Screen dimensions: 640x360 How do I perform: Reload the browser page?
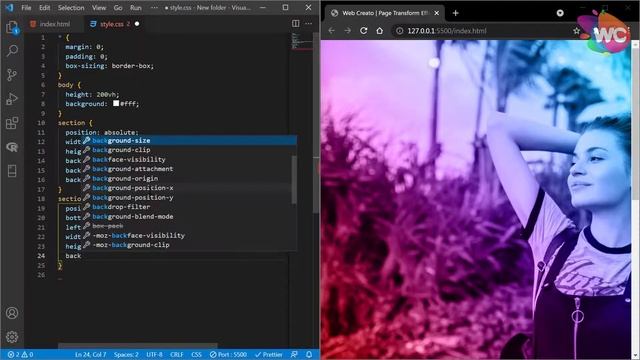click(363, 31)
